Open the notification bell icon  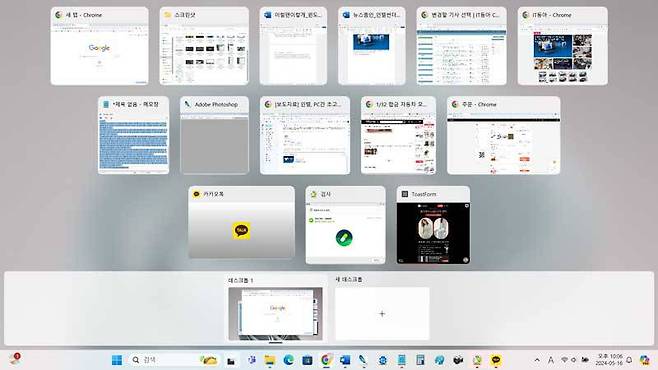tap(629, 360)
